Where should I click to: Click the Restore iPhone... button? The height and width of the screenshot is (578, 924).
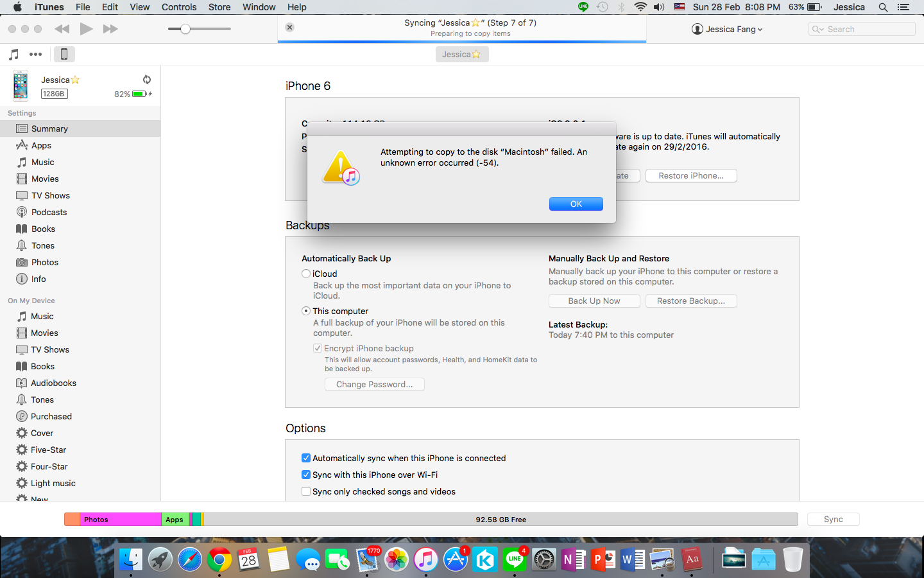pyautogui.click(x=691, y=175)
